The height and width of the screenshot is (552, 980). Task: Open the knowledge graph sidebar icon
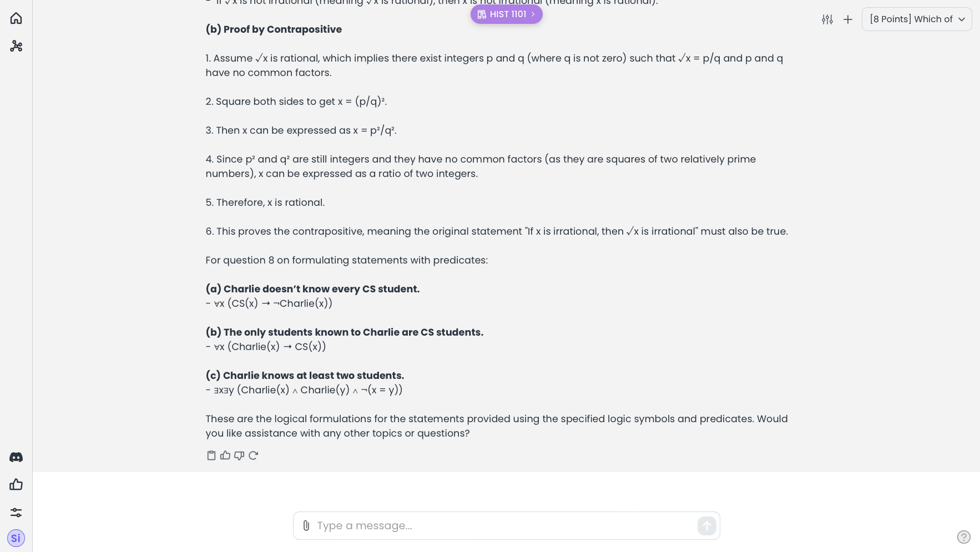click(16, 46)
